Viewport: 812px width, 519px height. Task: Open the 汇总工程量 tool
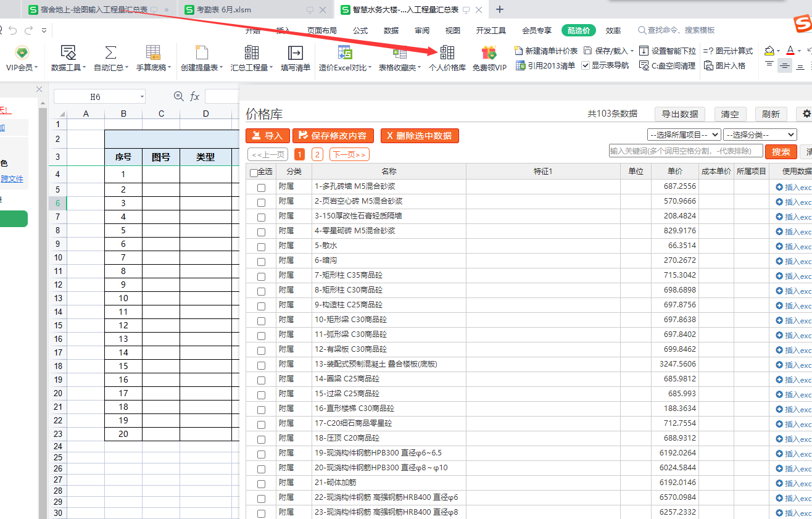click(251, 53)
